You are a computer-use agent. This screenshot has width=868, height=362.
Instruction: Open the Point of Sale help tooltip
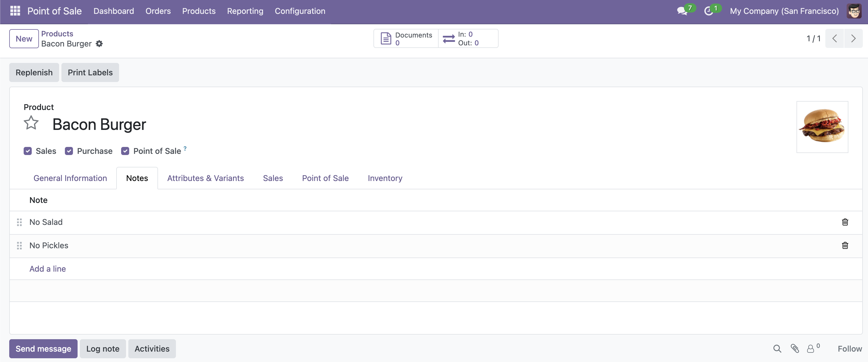pyautogui.click(x=185, y=148)
